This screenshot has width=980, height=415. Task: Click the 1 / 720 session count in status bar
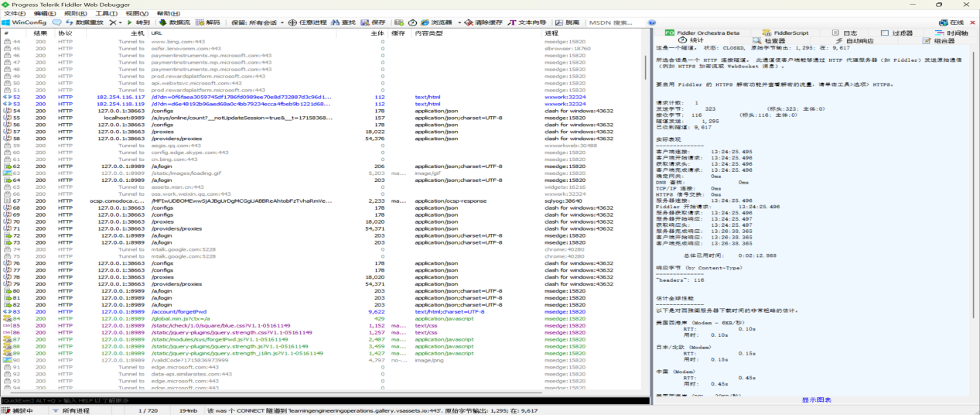coord(148,410)
